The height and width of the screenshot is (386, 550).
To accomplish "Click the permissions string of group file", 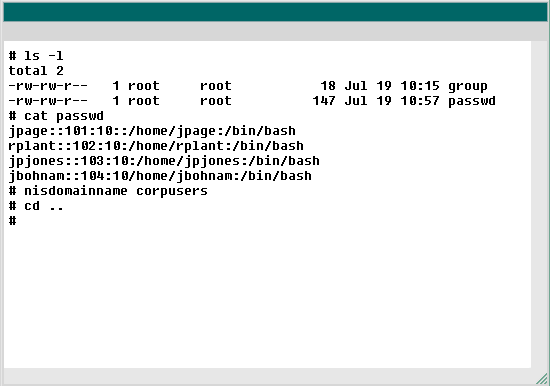I will 48,86.
